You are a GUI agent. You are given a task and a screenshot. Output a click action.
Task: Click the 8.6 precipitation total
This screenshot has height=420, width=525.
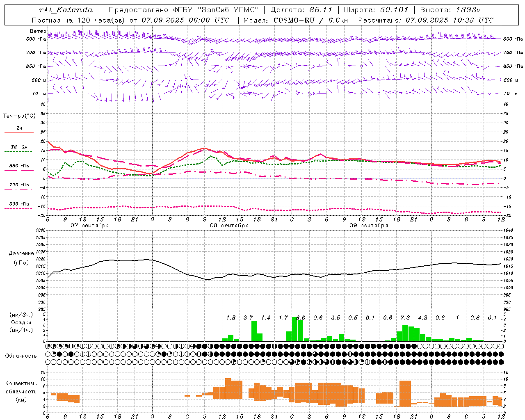coord(301,317)
